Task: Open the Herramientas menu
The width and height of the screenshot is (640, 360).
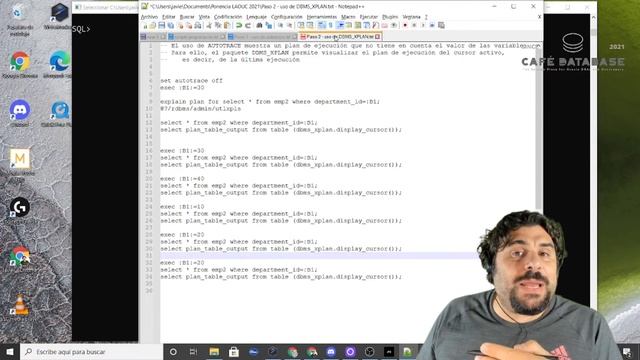Action: point(322,17)
